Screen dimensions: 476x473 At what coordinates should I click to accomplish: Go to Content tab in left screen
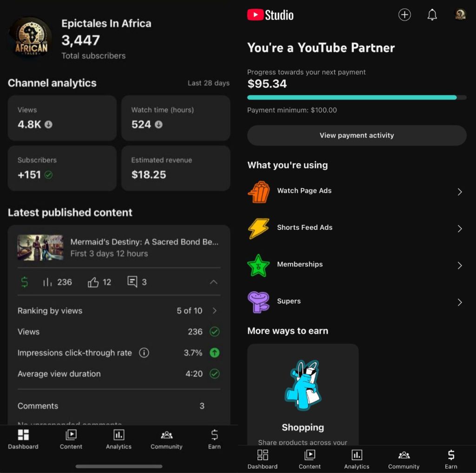pyautogui.click(x=71, y=439)
